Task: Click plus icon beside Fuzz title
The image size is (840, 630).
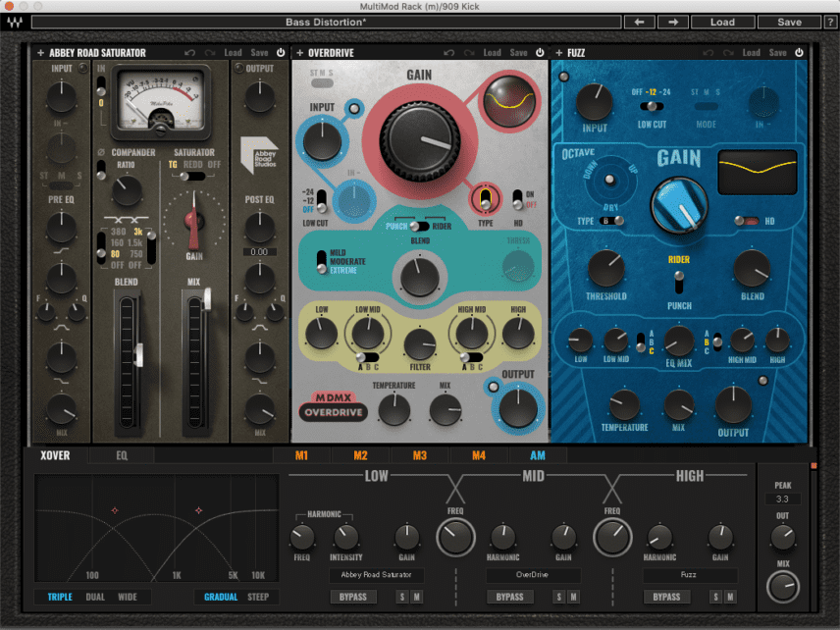Action: [x=559, y=53]
